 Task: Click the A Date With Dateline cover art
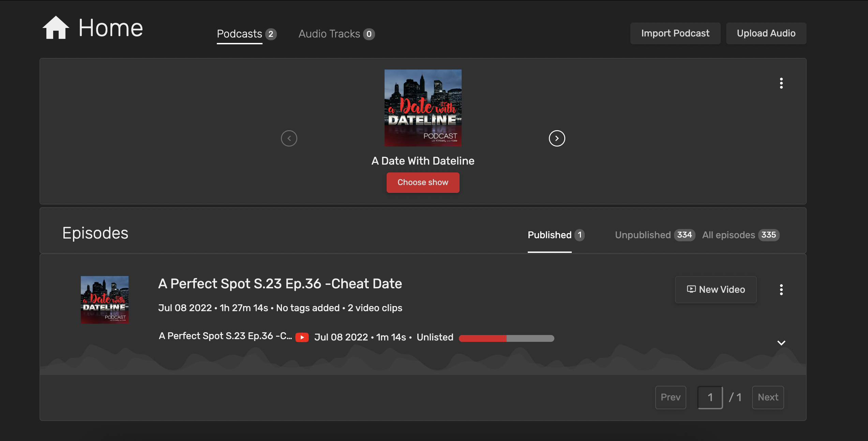point(423,108)
